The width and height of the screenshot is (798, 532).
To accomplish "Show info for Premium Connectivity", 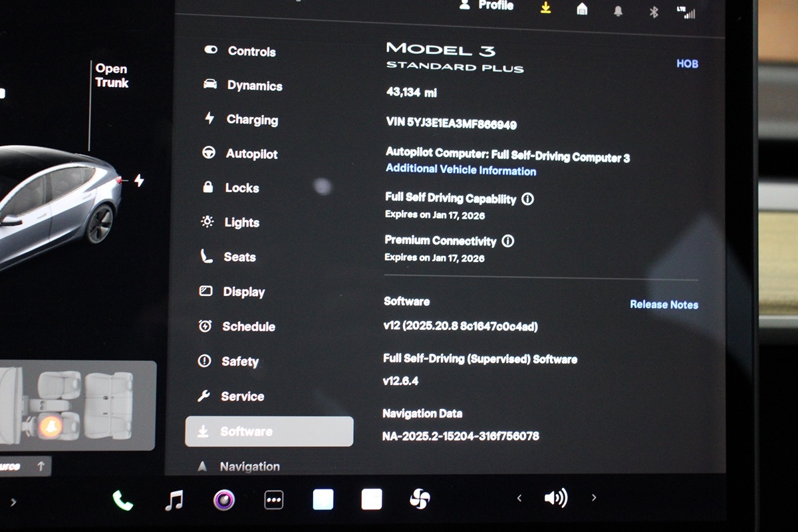I will coord(508,241).
